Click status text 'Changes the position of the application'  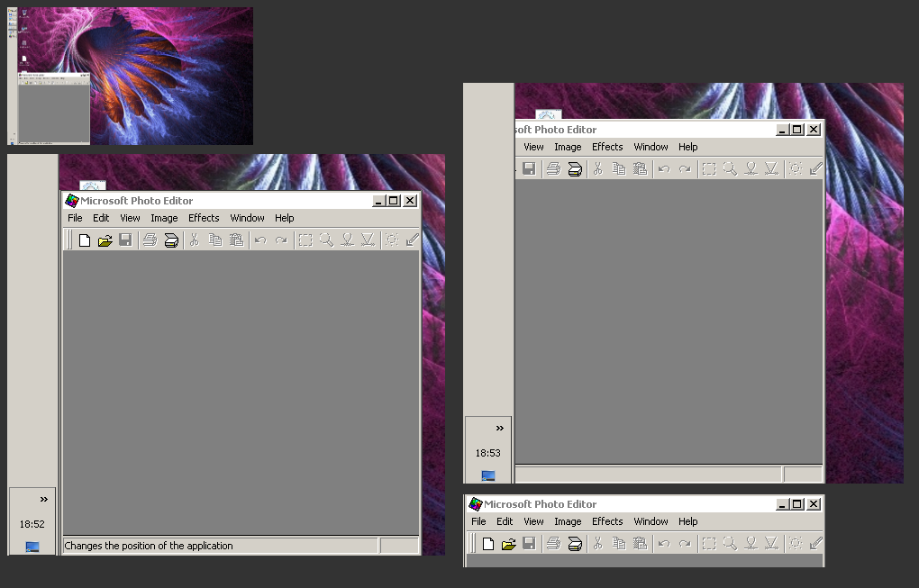(x=149, y=546)
